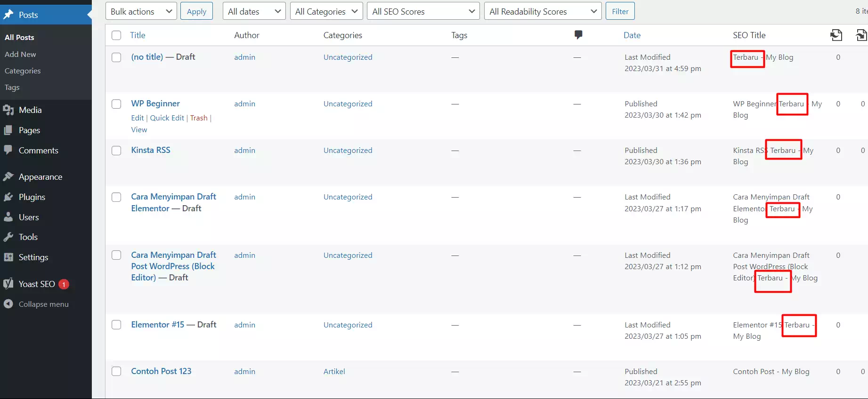This screenshot has height=399, width=868.
Task: Sort posts by Date column header
Action: coord(632,35)
